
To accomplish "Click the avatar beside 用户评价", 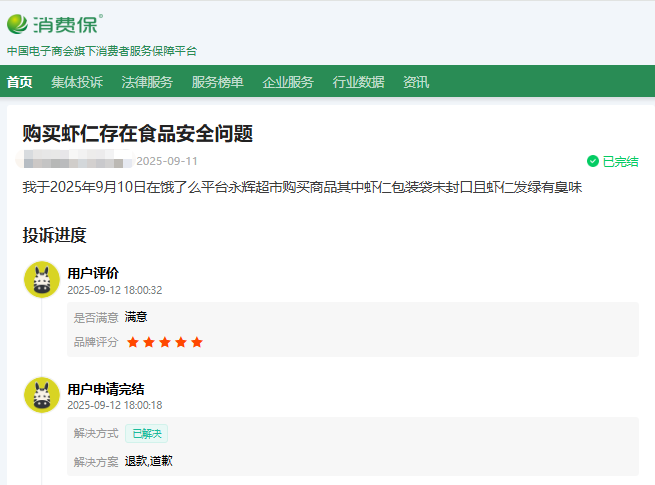I will coord(42,280).
